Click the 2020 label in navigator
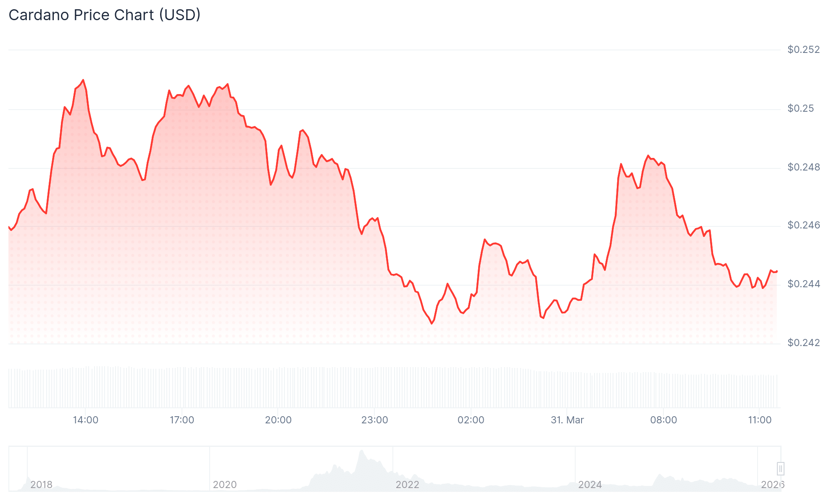Viewport: 829px width, 504px height. tap(225, 485)
